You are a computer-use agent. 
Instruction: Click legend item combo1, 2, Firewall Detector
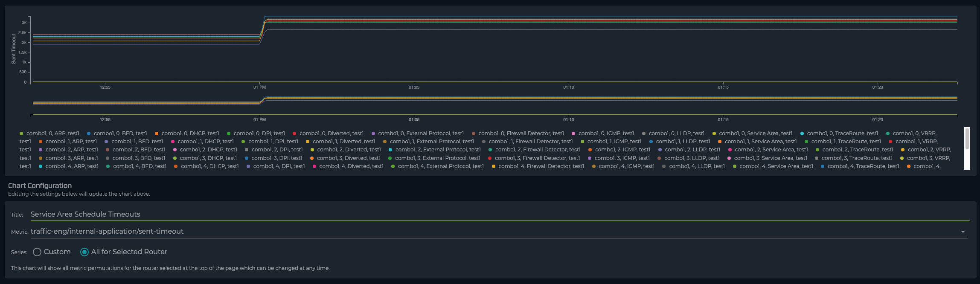tap(535, 150)
